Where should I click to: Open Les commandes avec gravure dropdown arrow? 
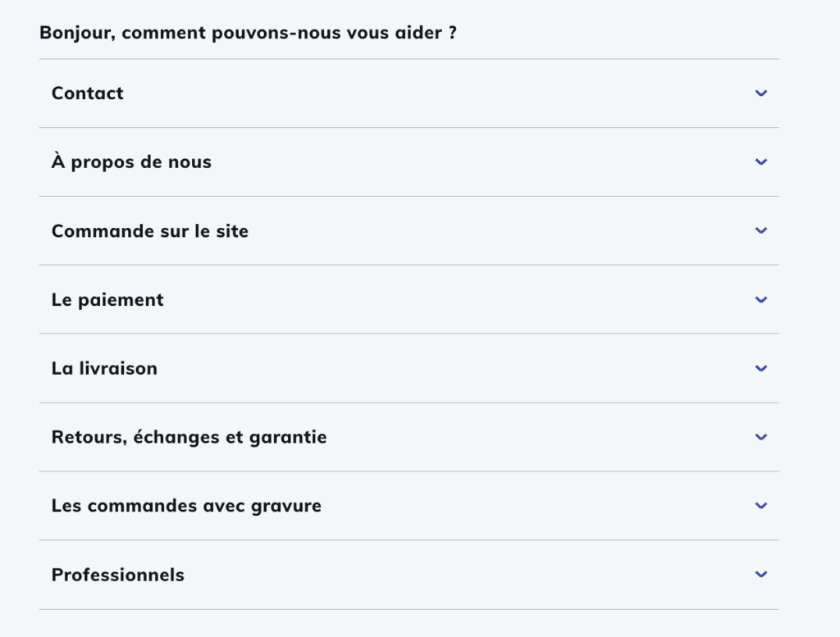pyautogui.click(x=760, y=506)
